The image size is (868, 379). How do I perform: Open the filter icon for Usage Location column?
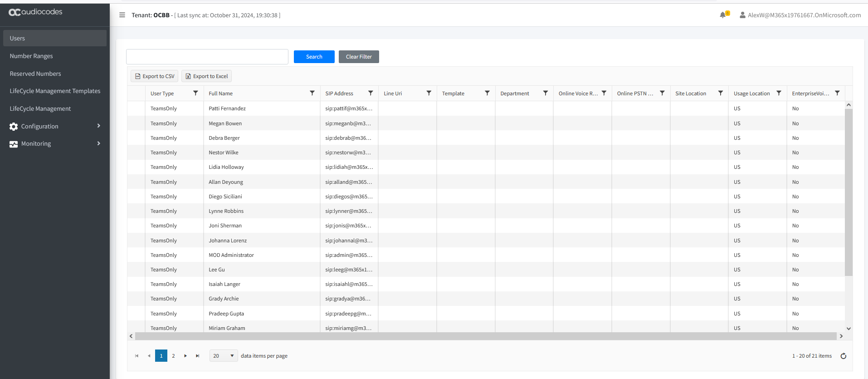(779, 93)
